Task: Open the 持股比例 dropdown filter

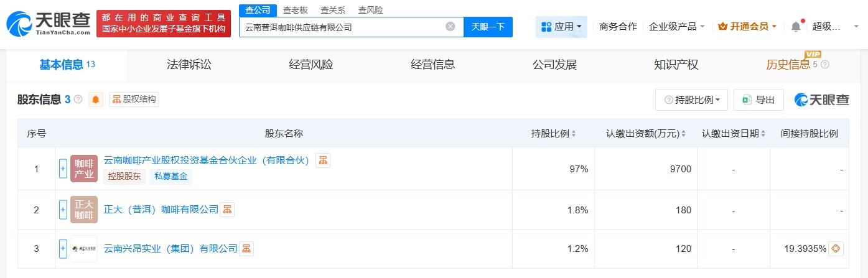Action: pos(691,100)
